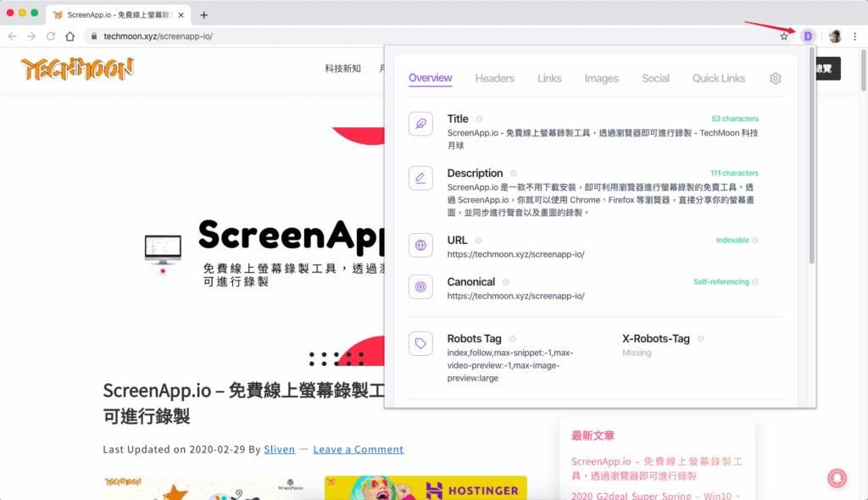Screen dimensions: 868x500
Task: Click the Description pencil icon
Action: (x=420, y=178)
